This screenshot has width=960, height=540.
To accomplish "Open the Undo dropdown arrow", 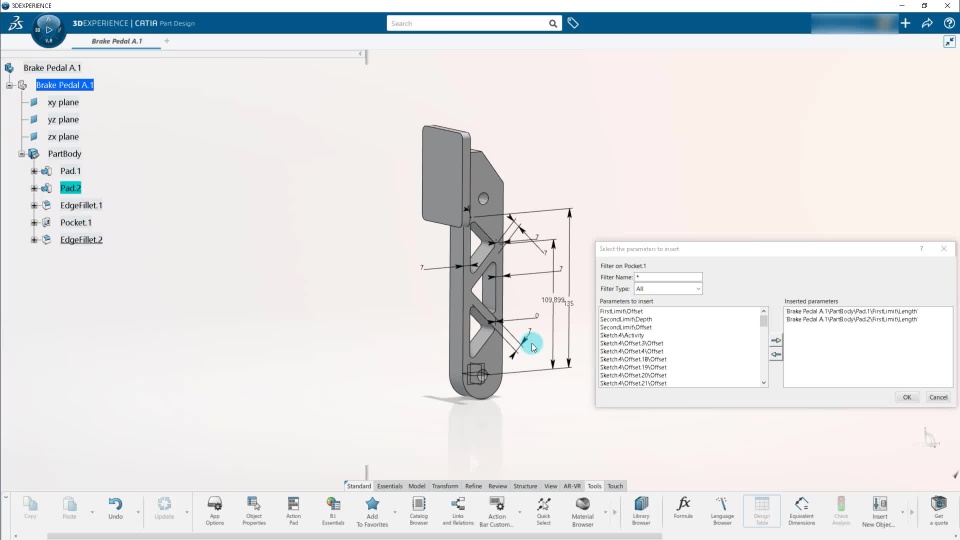I will coord(138,512).
